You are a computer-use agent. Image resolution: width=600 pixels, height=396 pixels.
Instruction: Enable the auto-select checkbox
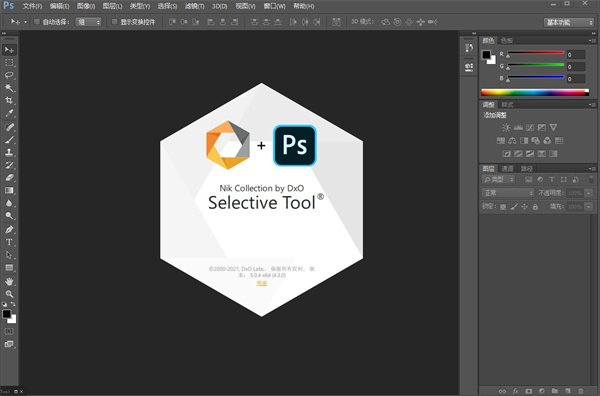pos(37,22)
